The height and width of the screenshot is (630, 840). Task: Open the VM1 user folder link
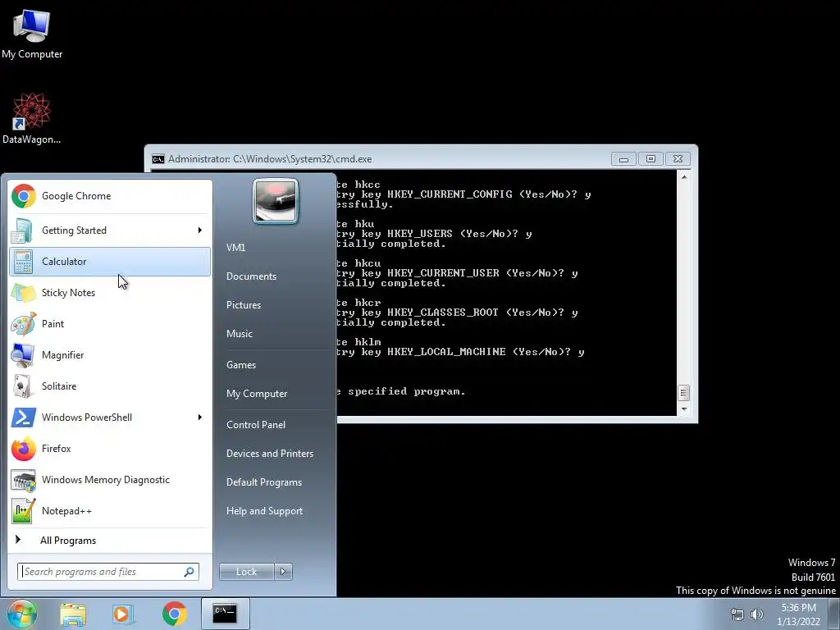click(x=235, y=248)
